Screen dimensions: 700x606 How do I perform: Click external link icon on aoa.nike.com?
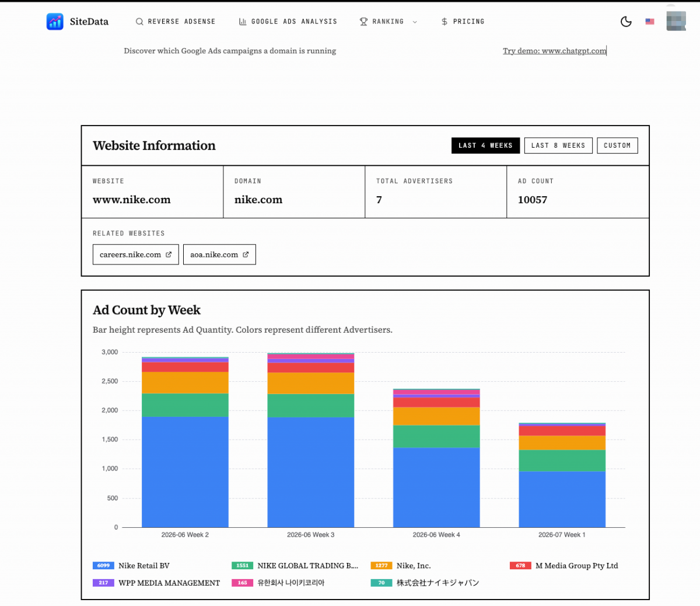pyautogui.click(x=246, y=255)
